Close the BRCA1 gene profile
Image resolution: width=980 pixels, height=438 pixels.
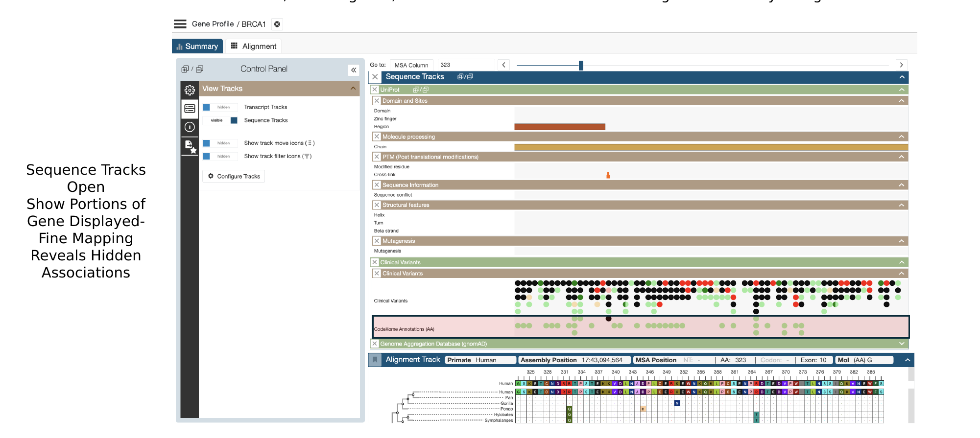pos(277,24)
